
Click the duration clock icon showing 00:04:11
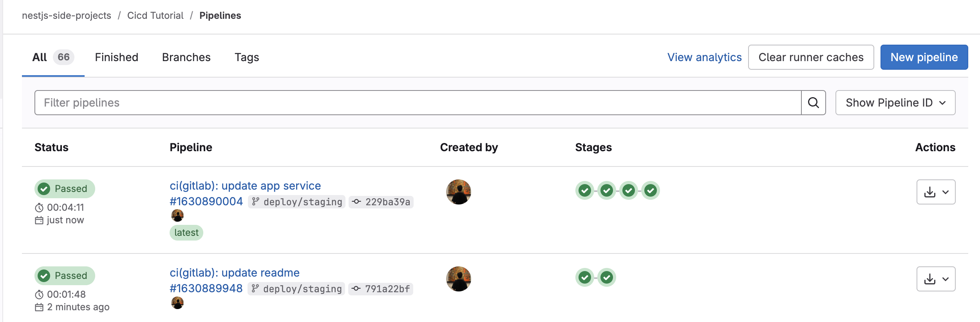39,207
